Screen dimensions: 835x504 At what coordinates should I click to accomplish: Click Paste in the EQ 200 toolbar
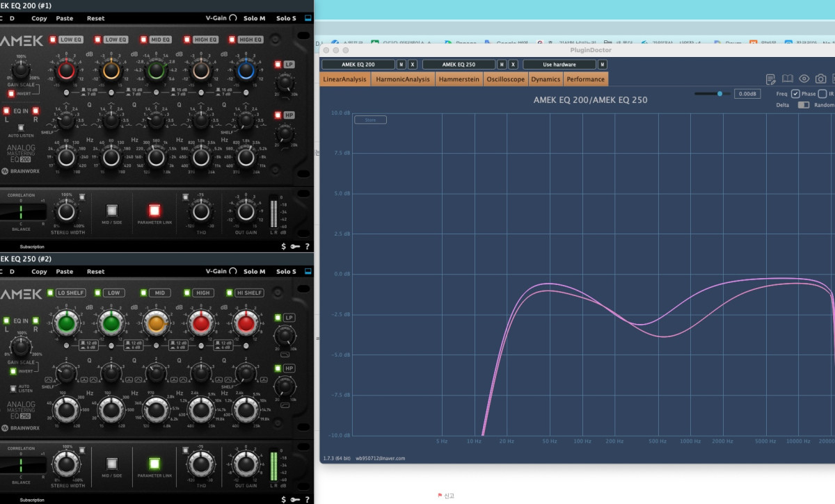point(65,18)
